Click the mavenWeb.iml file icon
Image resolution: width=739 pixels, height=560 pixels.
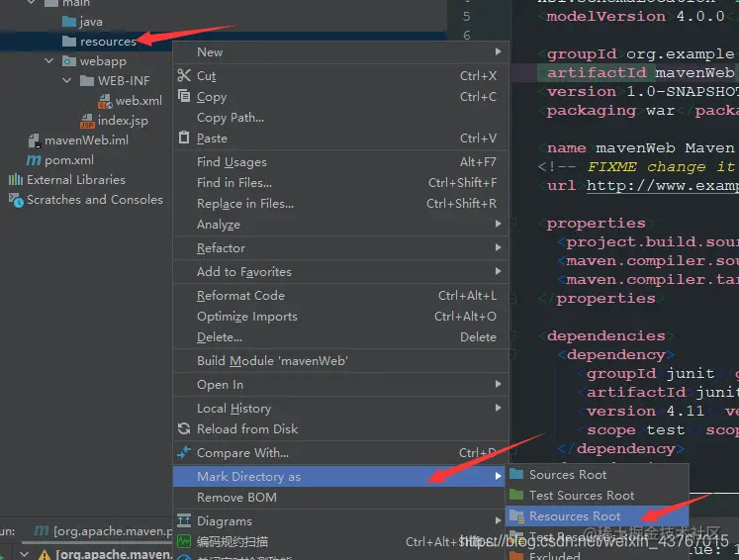coord(34,140)
